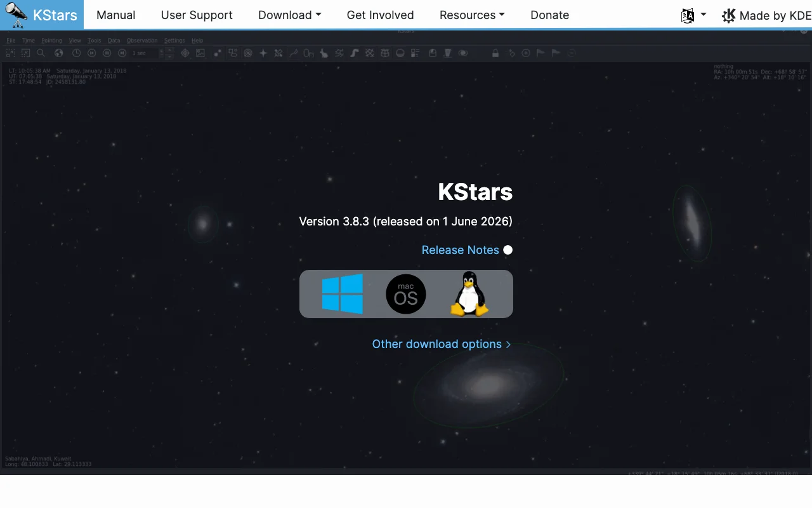
Task: Go to User Support
Action: (197, 15)
